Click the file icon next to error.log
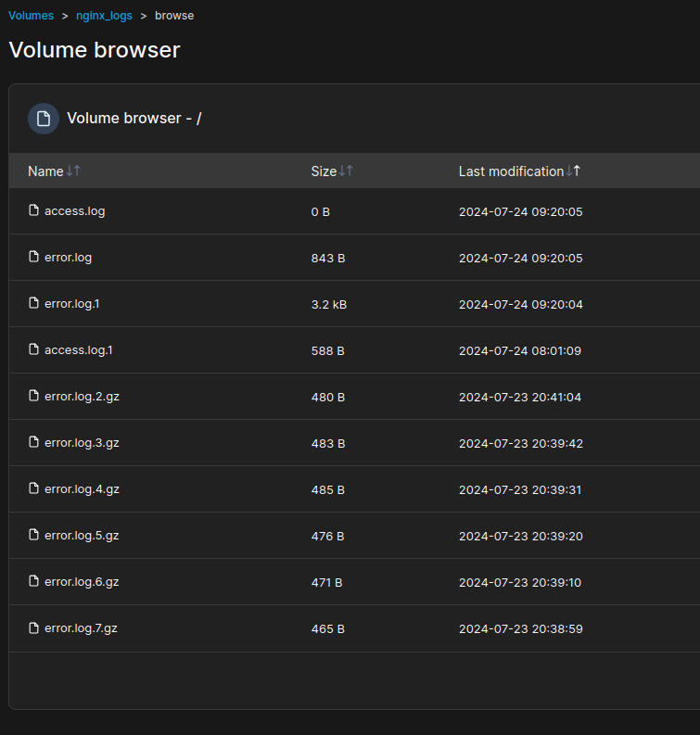 pos(34,257)
